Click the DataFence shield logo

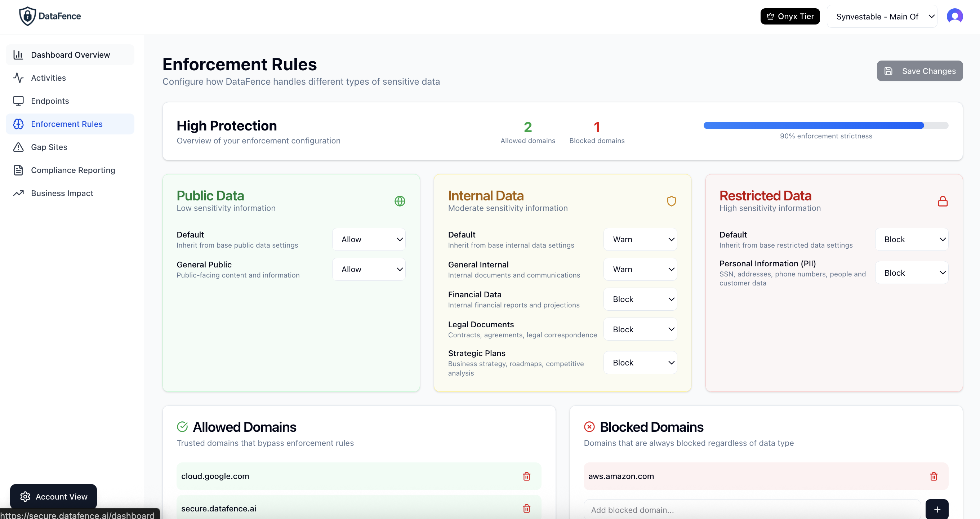pyautogui.click(x=27, y=16)
